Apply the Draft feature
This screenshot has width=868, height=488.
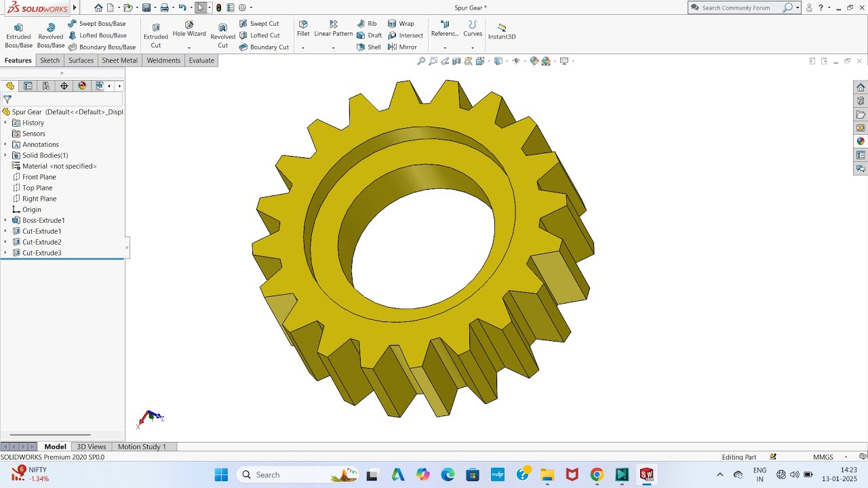pyautogui.click(x=370, y=35)
